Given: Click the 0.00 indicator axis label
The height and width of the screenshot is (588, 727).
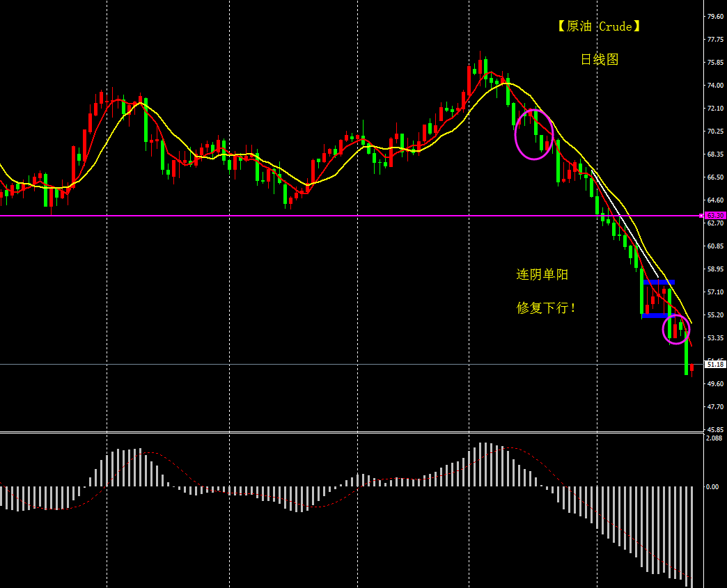Looking at the screenshot, I should coord(712,487).
